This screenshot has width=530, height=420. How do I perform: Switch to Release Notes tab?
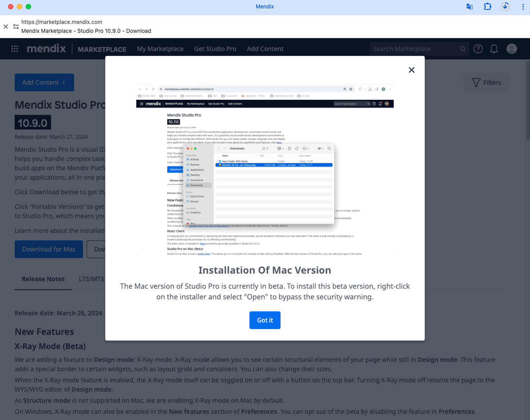pyautogui.click(x=43, y=279)
